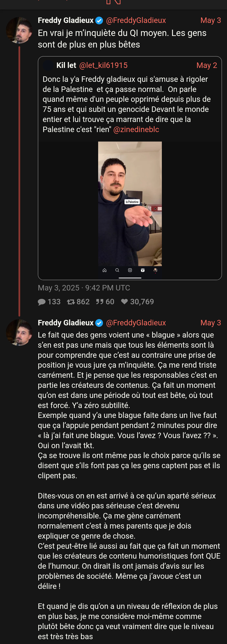Viewport: 227px width, 644px height.
Task: Click the Freddy Gladieux name on the first tweet
Action: pos(66,20)
